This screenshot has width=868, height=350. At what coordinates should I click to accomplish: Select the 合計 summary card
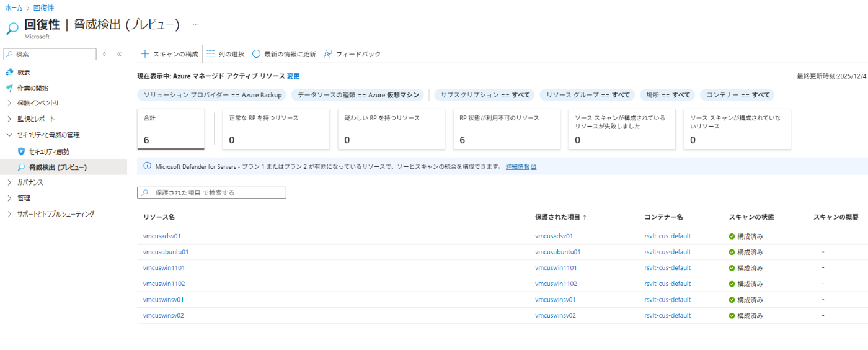[x=170, y=129]
